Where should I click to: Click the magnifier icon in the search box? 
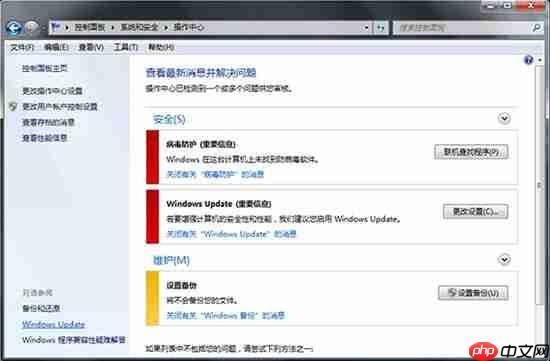pos(536,27)
